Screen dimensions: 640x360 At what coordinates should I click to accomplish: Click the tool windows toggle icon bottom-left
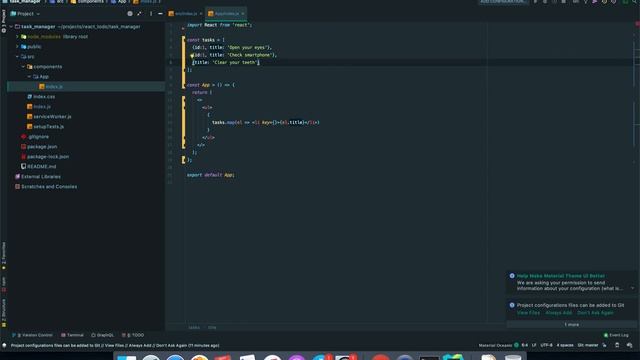(x=4, y=345)
